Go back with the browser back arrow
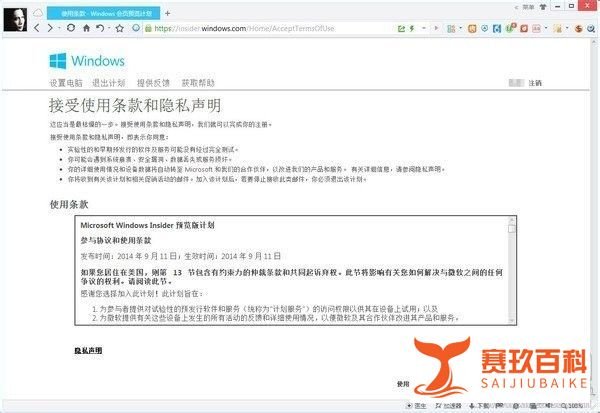 [x=37, y=28]
